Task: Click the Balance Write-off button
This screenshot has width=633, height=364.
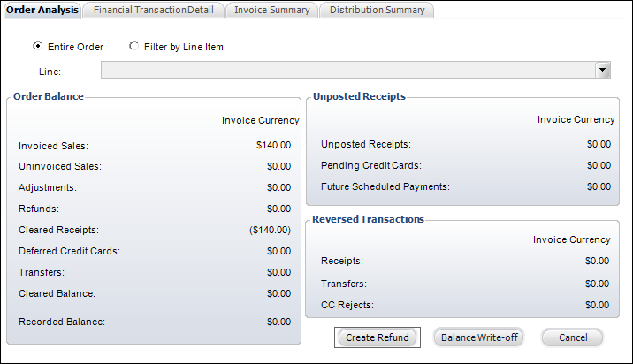Action: click(479, 337)
